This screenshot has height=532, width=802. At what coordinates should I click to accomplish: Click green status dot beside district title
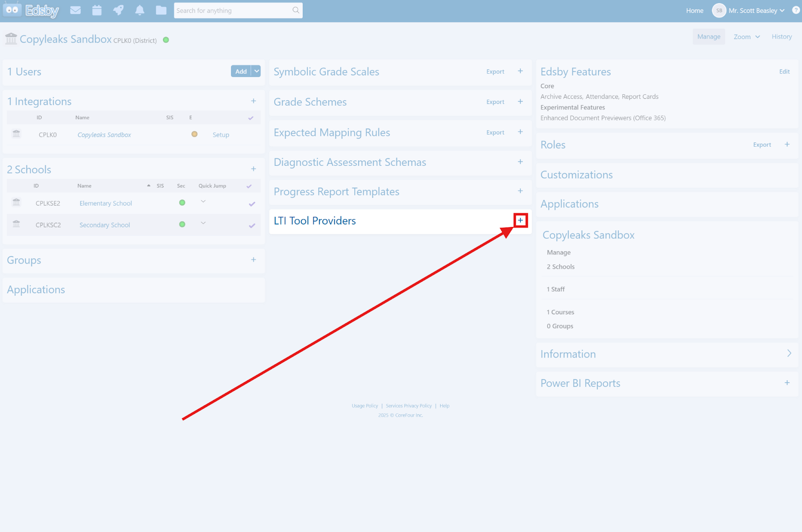166,40
